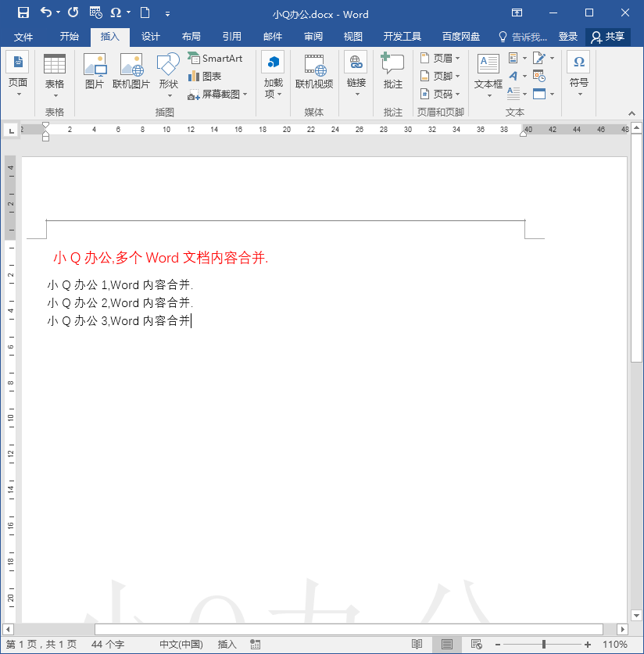Switch to Read Mode in the status bar
This screenshot has width=644, height=654.
pos(417,644)
